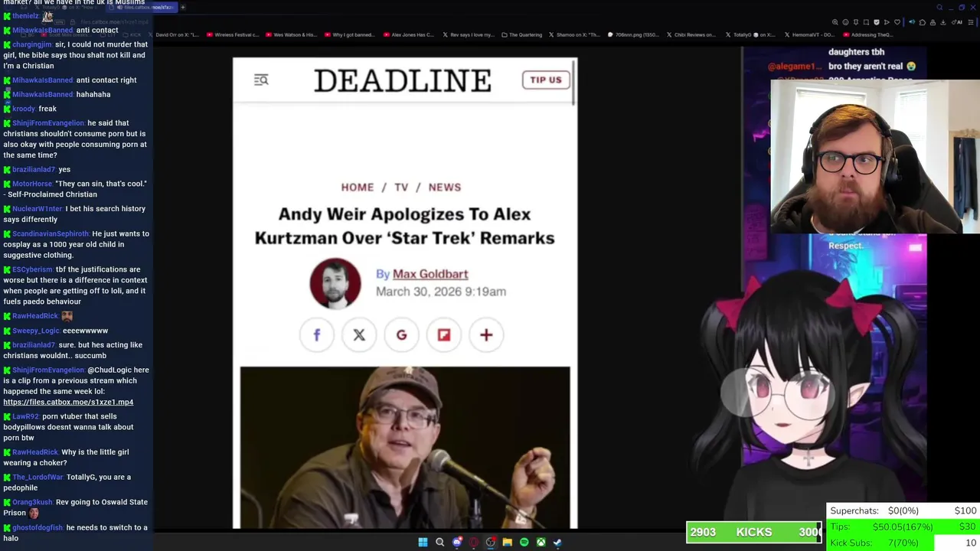Open the ad blocker shield icon
The image size is (980, 551).
(877, 22)
